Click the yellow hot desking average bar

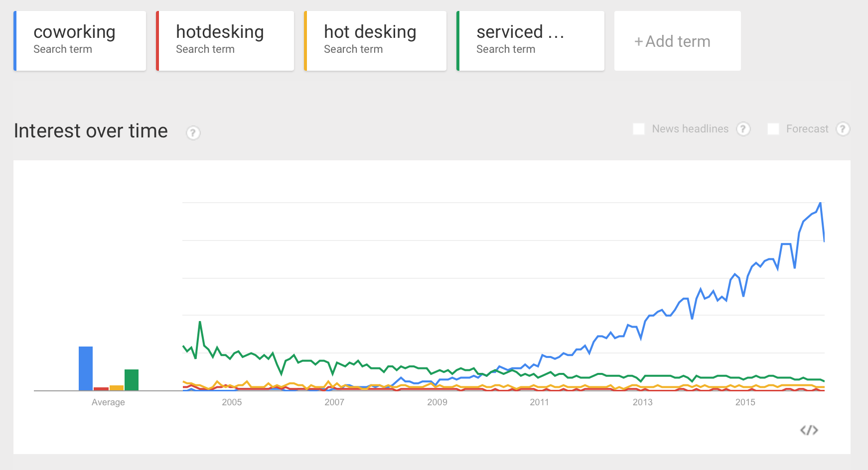point(117,388)
